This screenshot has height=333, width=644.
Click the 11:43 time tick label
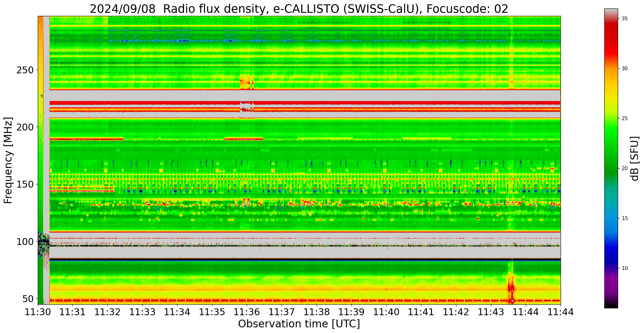pos(491,312)
